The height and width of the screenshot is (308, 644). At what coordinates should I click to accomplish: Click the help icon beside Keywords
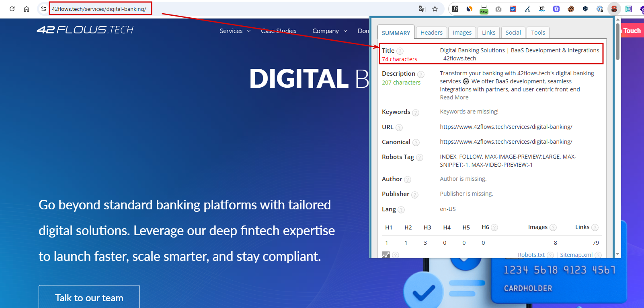coord(416,113)
